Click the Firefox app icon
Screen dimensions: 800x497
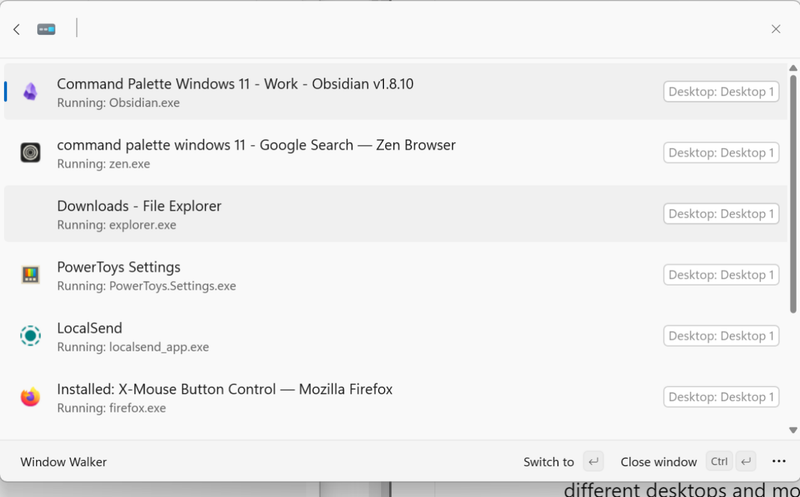(x=30, y=397)
